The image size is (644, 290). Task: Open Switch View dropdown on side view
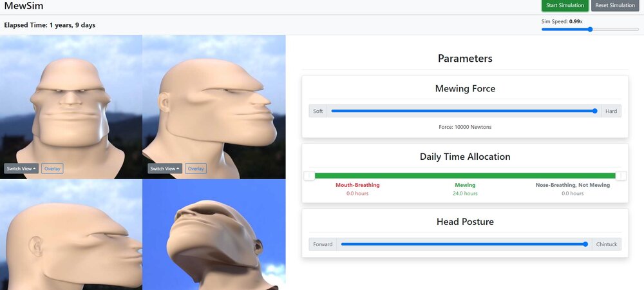click(x=165, y=168)
